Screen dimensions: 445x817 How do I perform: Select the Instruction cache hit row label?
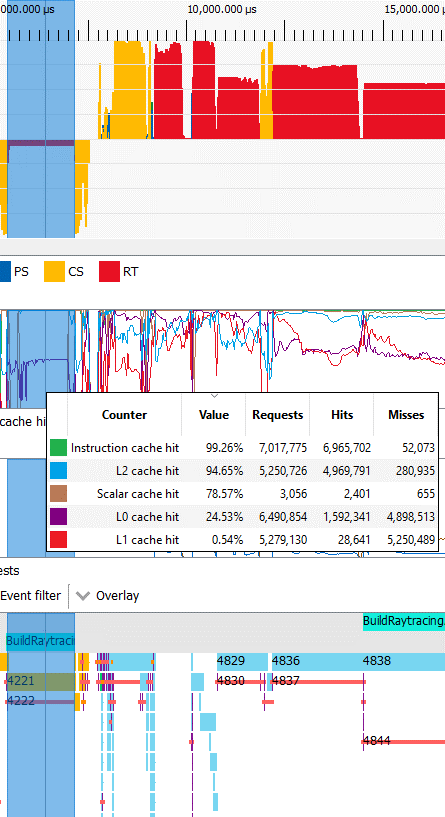click(125, 448)
